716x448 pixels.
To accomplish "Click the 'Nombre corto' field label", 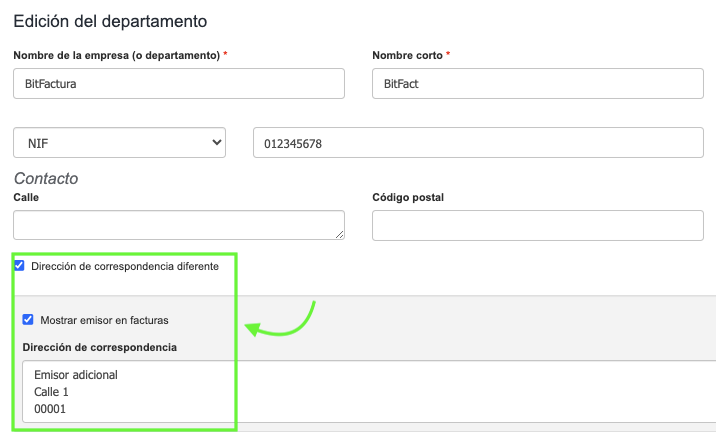I will click(408, 54).
